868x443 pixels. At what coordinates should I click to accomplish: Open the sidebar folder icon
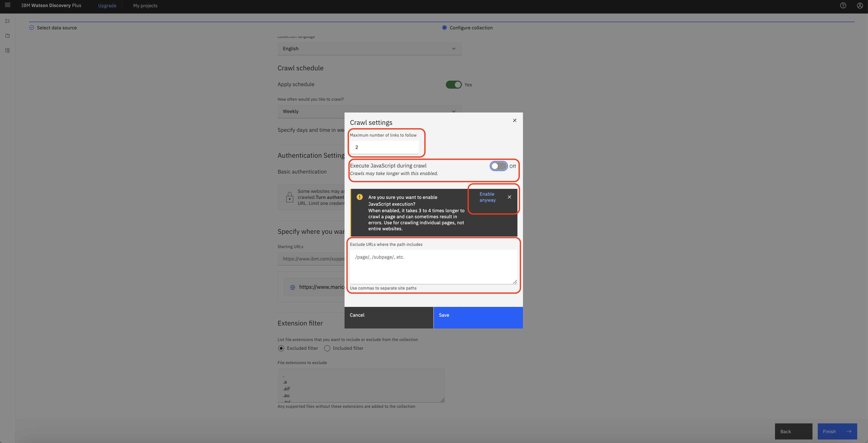click(7, 36)
